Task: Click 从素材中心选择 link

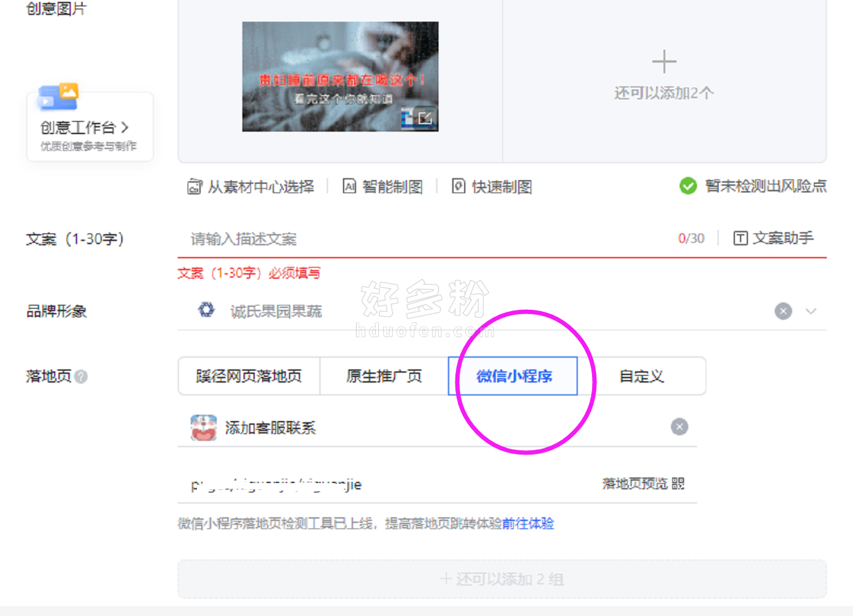Action: pos(260,187)
